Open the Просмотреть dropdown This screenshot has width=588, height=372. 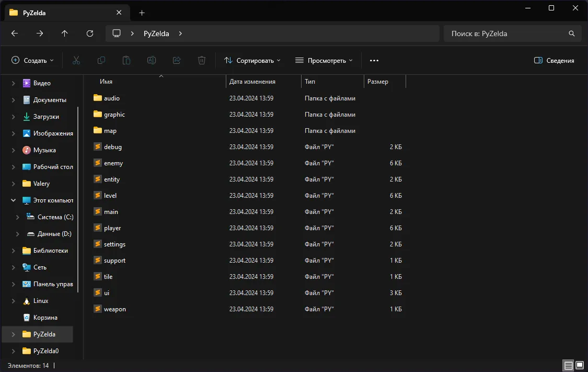click(x=324, y=61)
